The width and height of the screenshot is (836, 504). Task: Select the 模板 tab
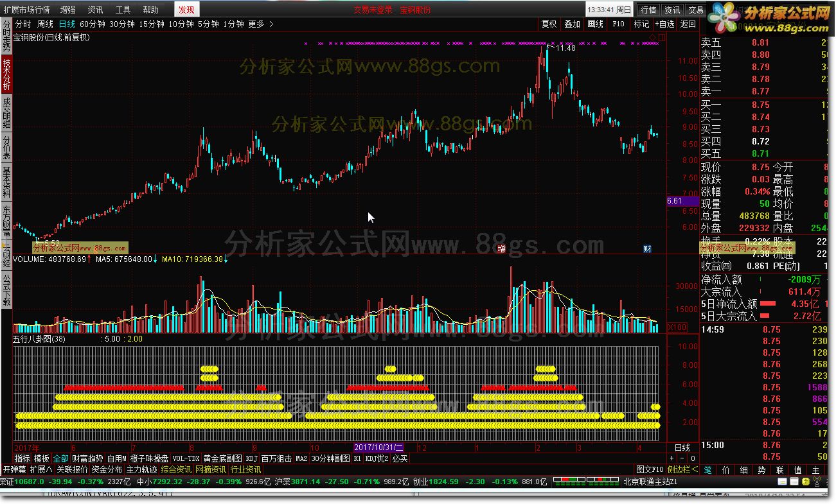click(42, 458)
